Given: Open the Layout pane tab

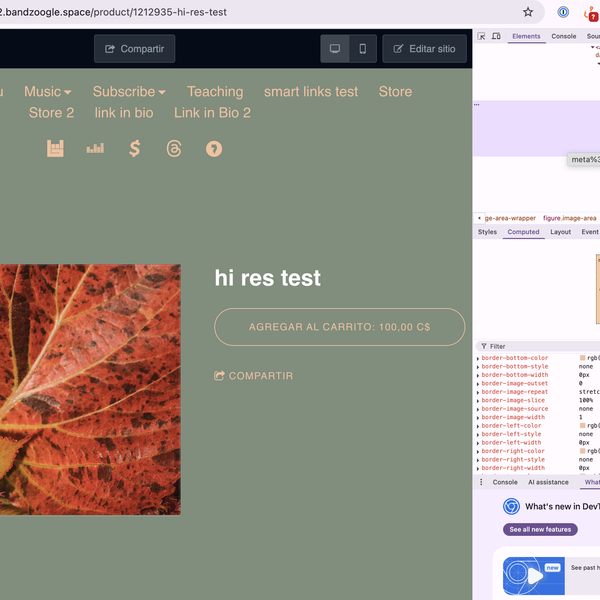Looking at the screenshot, I should coord(560,232).
